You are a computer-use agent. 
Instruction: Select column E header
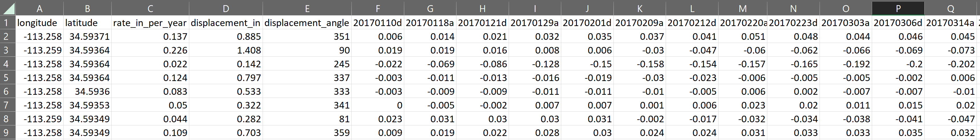307,8
